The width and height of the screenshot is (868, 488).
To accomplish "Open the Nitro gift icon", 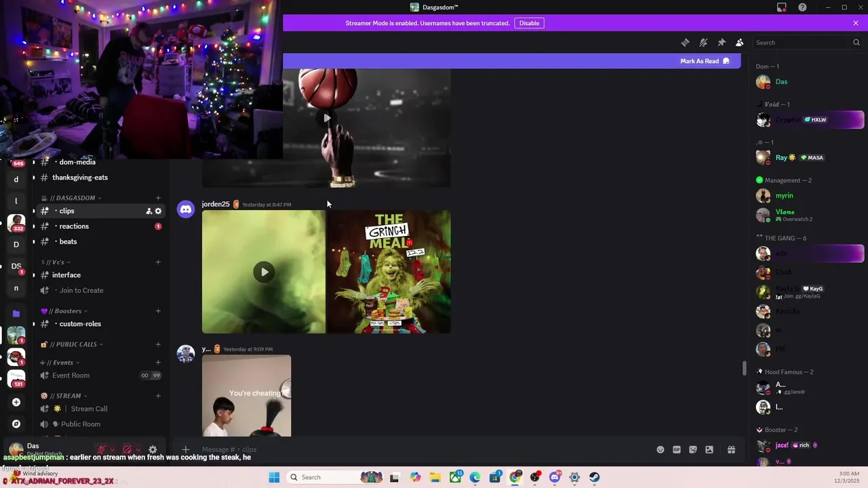I will pyautogui.click(x=732, y=449).
